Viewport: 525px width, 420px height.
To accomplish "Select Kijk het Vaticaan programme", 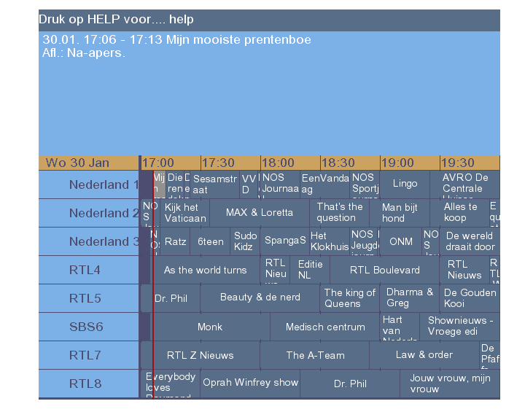I will tap(184, 213).
